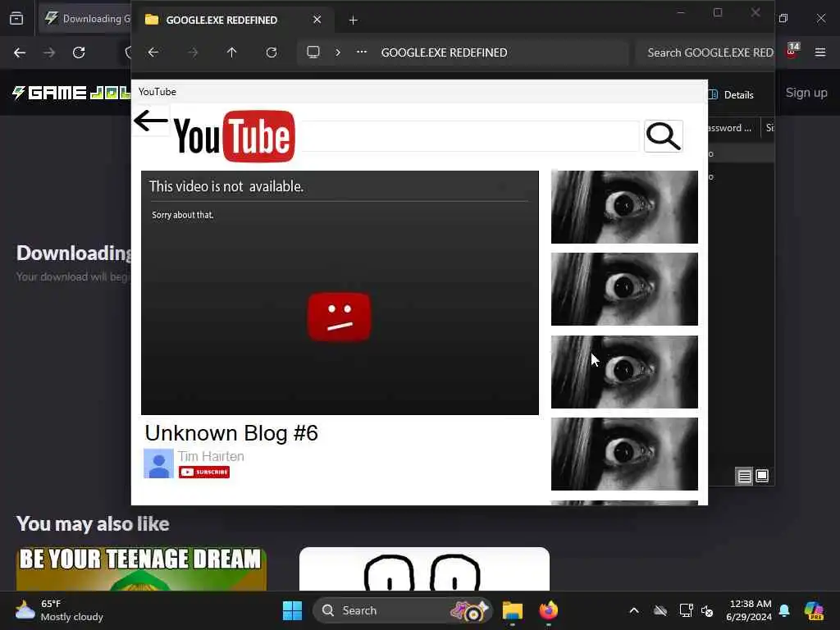840x630 pixels.
Task: Click the address bar ellipsis for hidden path
Action: tap(362, 52)
